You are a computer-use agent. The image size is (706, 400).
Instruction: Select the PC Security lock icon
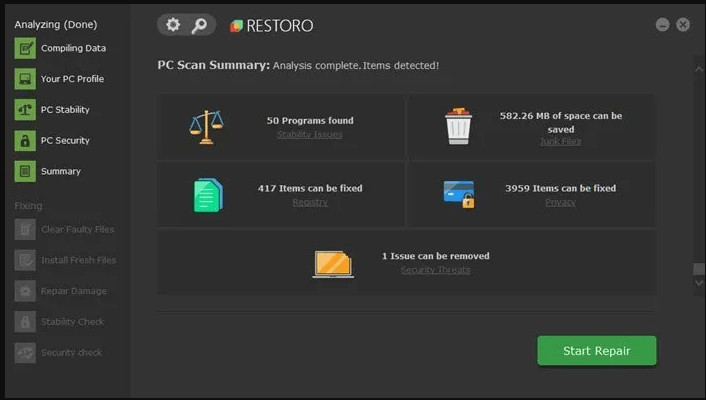point(25,141)
